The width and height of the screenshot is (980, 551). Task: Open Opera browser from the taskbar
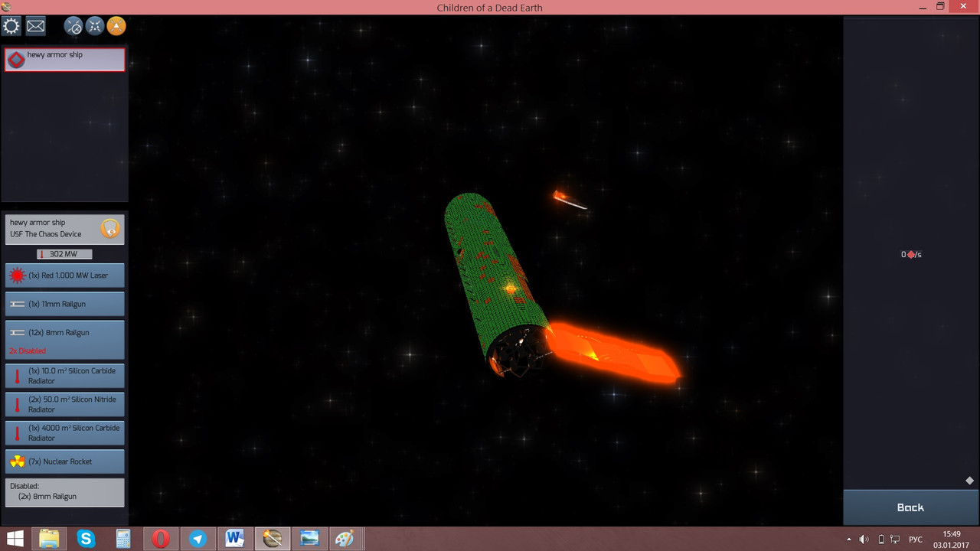(160, 539)
